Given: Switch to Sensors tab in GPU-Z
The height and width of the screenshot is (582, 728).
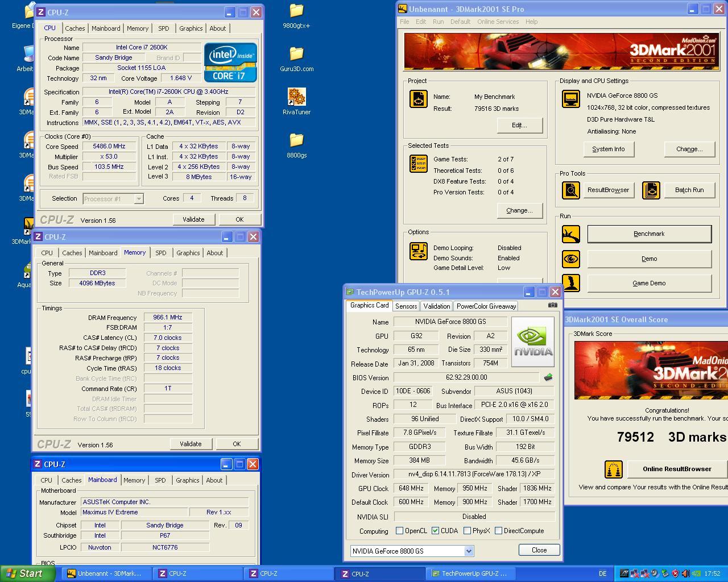Looking at the screenshot, I should point(406,306).
